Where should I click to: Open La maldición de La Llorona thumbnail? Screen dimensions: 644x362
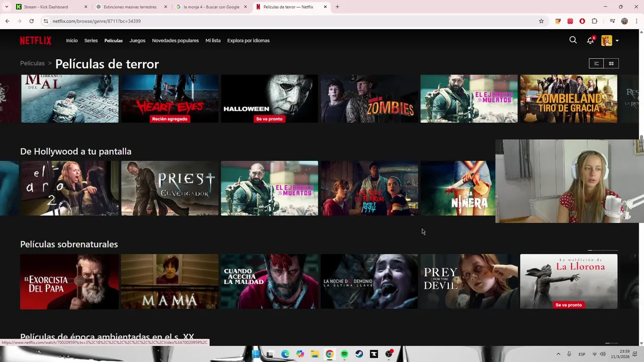click(569, 282)
